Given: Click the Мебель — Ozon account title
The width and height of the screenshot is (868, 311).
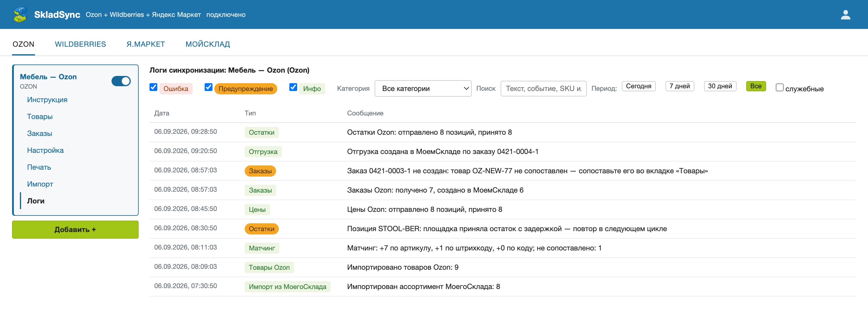Looking at the screenshot, I should pos(48,77).
